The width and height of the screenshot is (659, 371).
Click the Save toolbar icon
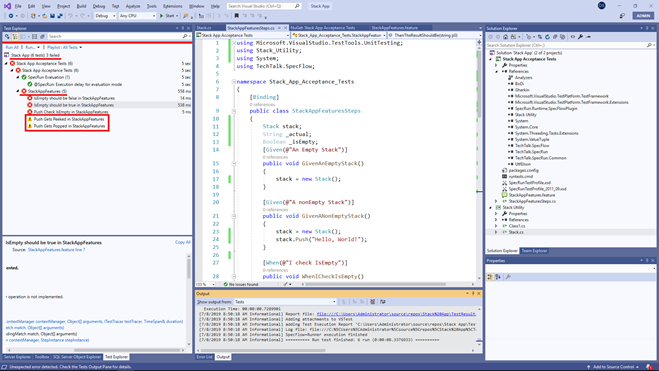pos(52,16)
